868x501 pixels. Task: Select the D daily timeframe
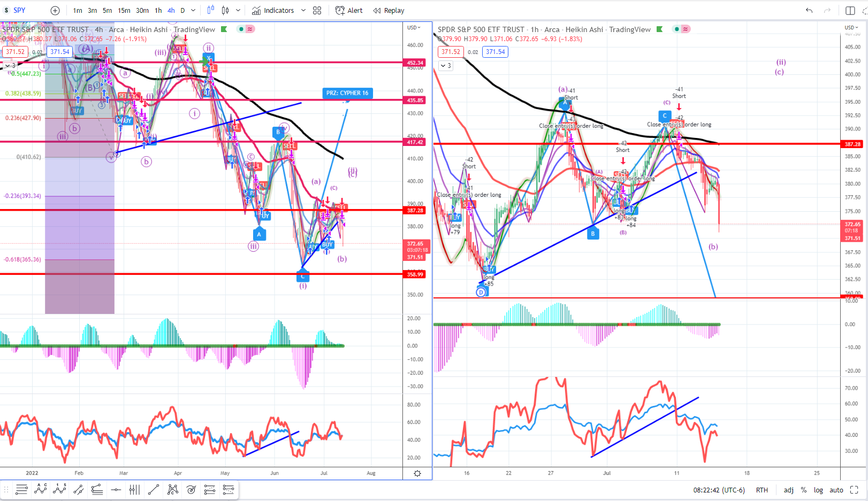click(x=182, y=10)
